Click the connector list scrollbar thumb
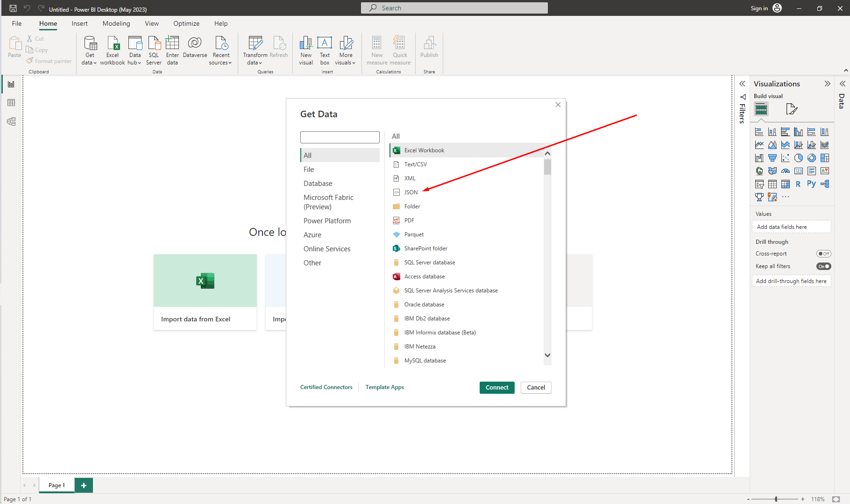 tap(548, 167)
